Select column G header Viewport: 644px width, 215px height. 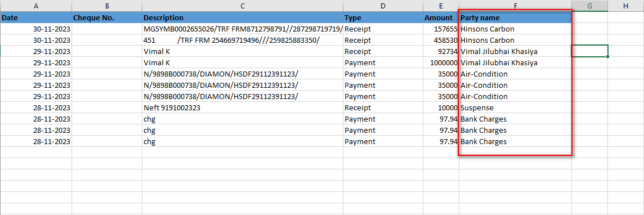click(589, 6)
